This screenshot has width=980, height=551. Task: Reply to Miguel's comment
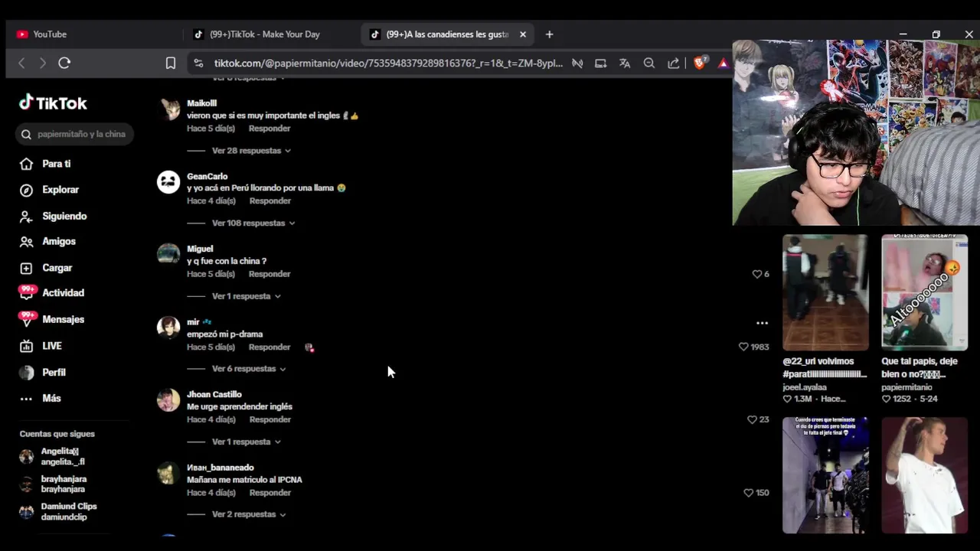[269, 274]
